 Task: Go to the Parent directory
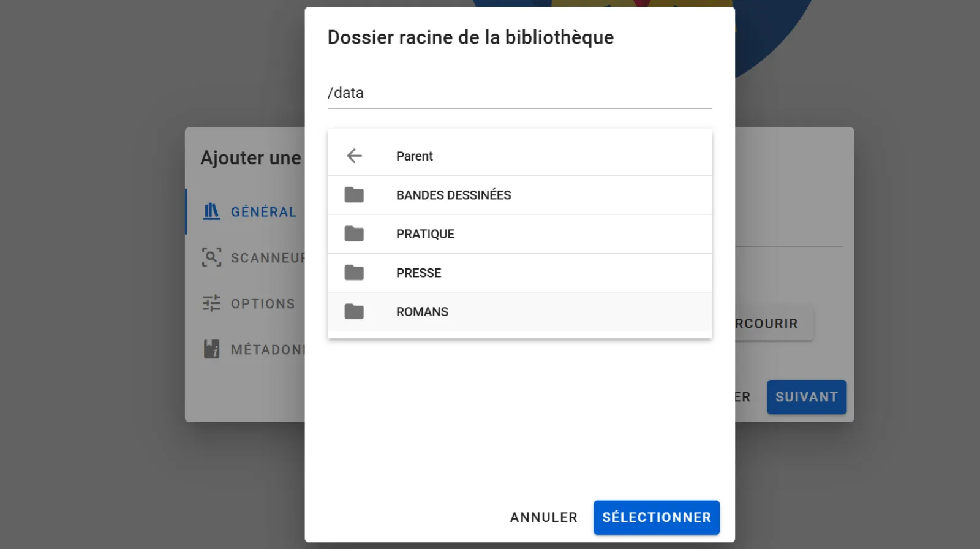coord(414,156)
